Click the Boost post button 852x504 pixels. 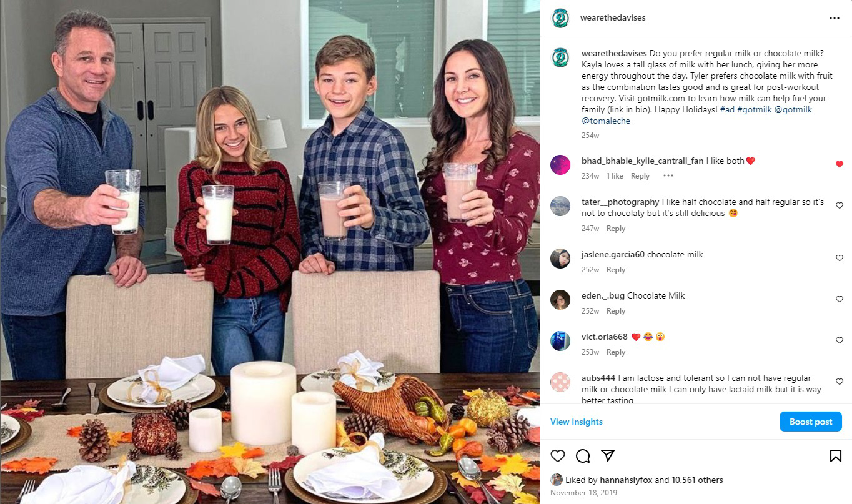(810, 422)
